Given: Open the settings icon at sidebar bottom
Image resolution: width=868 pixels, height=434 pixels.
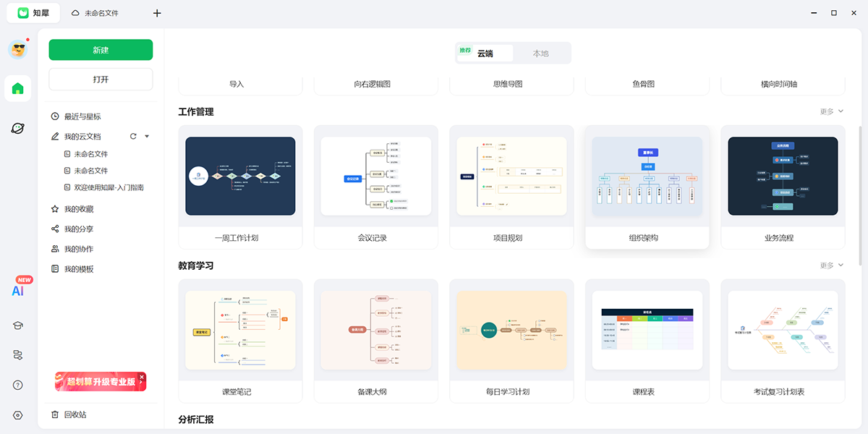Looking at the screenshot, I should click(x=17, y=415).
